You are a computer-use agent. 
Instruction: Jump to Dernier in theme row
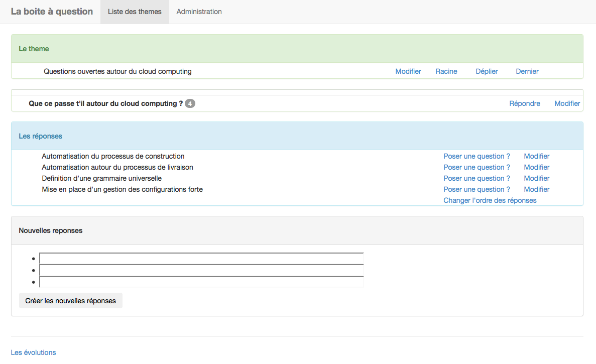pyautogui.click(x=527, y=71)
